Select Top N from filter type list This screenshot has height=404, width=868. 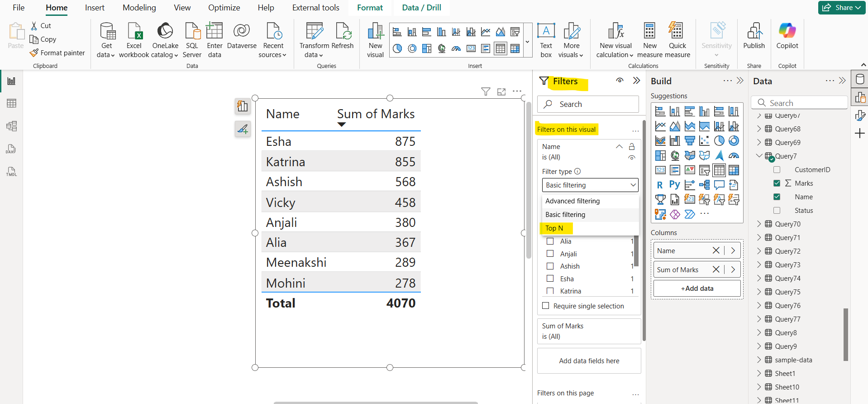pyautogui.click(x=554, y=228)
